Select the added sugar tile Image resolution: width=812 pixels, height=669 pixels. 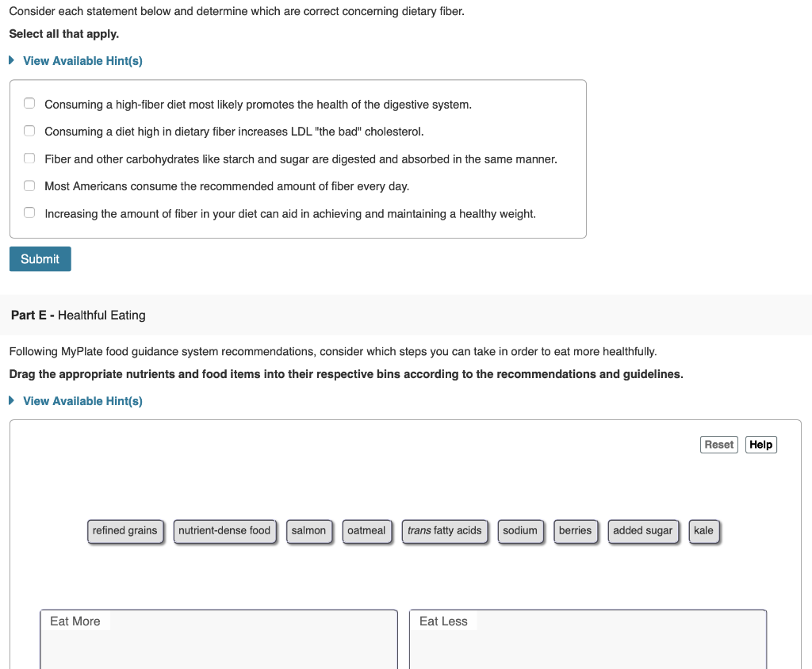pyautogui.click(x=643, y=530)
